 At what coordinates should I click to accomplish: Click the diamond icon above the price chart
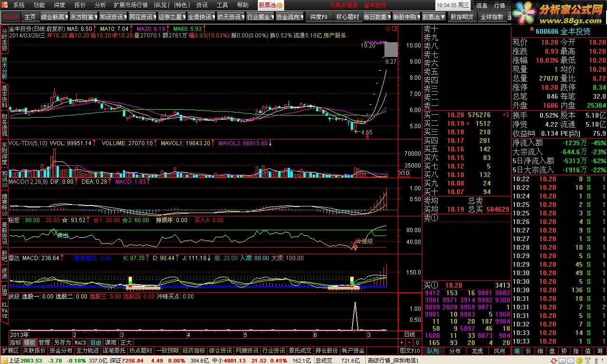(x=387, y=29)
